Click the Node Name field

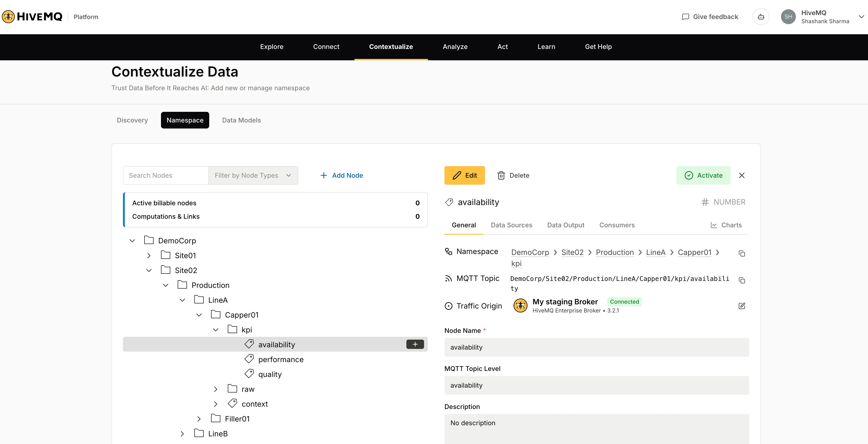tap(596, 347)
